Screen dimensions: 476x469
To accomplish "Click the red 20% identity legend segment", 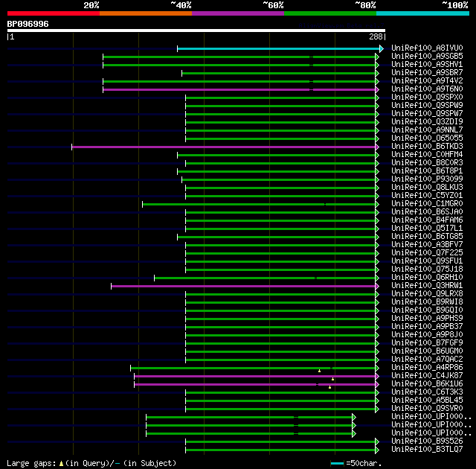I will click(x=54, y=13).
